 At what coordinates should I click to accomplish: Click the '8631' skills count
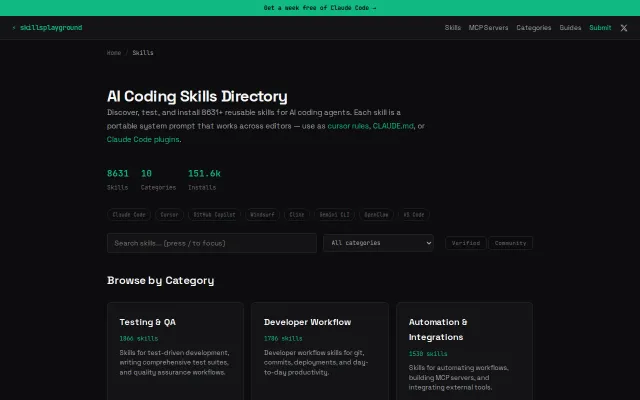coord(118,173)
